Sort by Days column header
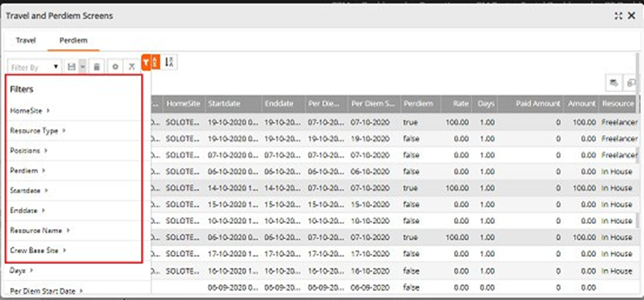Viewport: 644px width, 300px height. click(484, 104)
